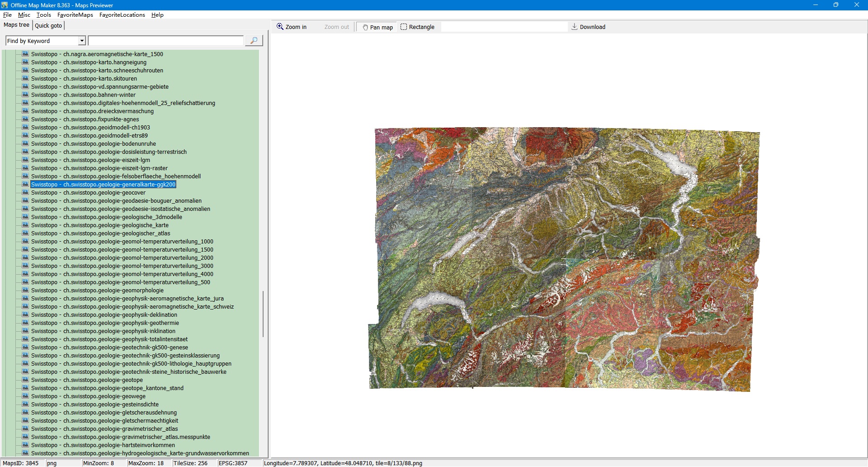This screenshot has height=467, width=868.
Task: Click the Download arrow icon
Action: pyautogui.click(x=574, y=27)
